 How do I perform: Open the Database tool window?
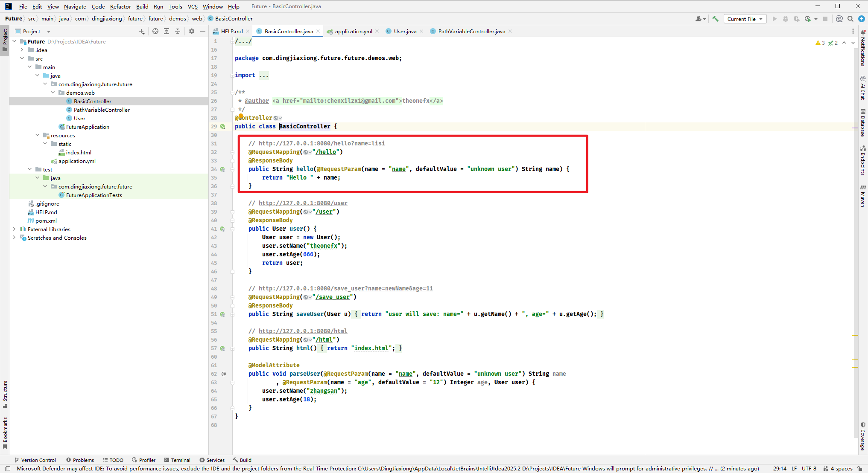click(x=863, y=123)
